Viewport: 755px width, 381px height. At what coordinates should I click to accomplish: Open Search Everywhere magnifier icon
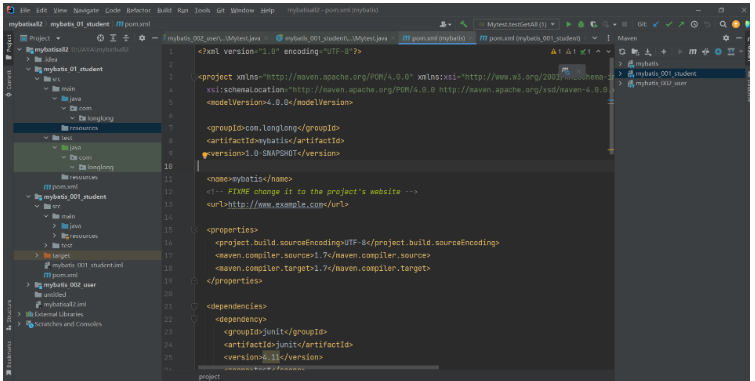click(x=723, y=24)
